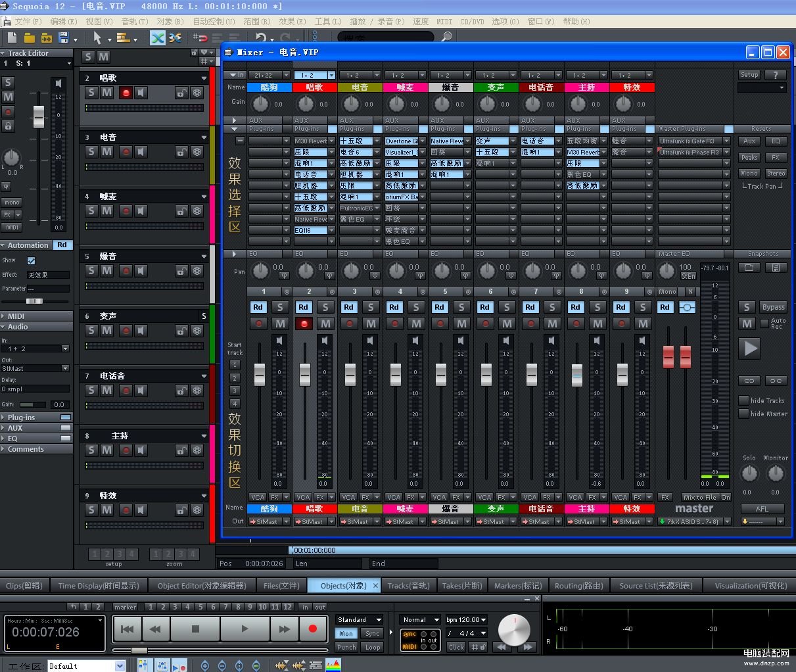Screen dimensions: 796x672
Task: Toggle the Rd automation button on mixer channel 4
Action: tap(394, 307)
